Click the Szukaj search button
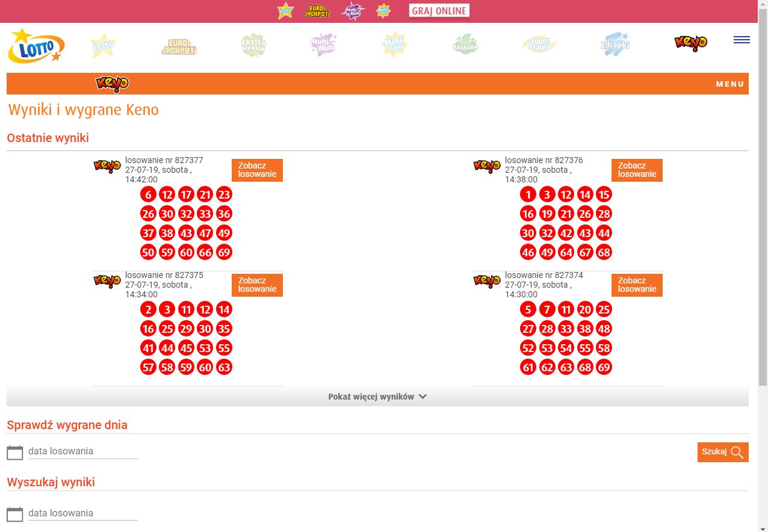The height and width of the screenshot is (532, 768). (x=722, y=452)
